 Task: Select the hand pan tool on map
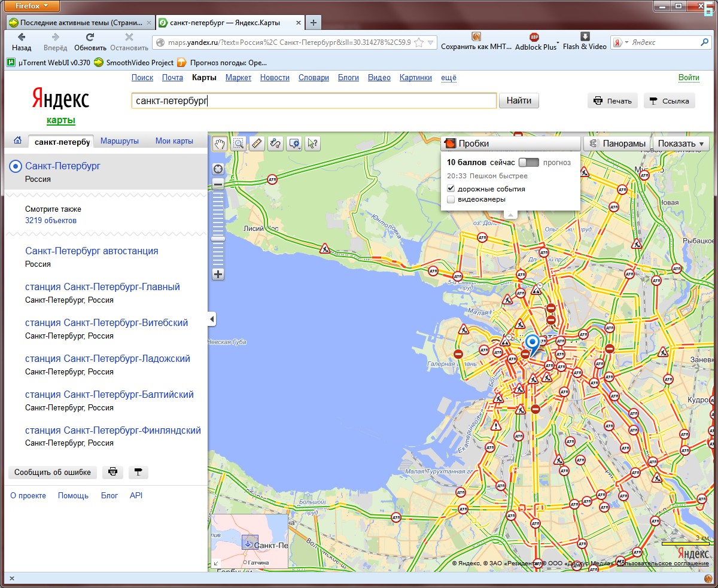pos(220,144)
